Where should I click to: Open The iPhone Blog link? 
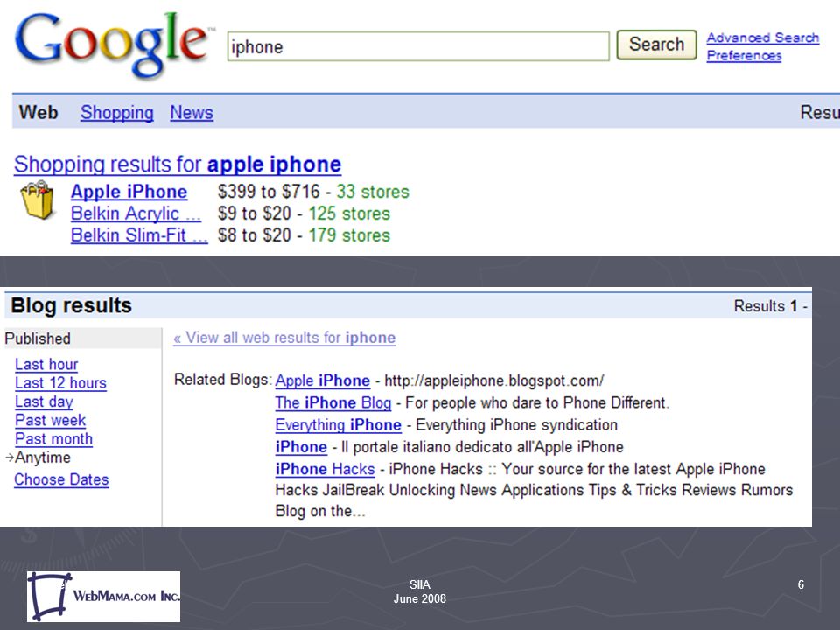(333, 402)
